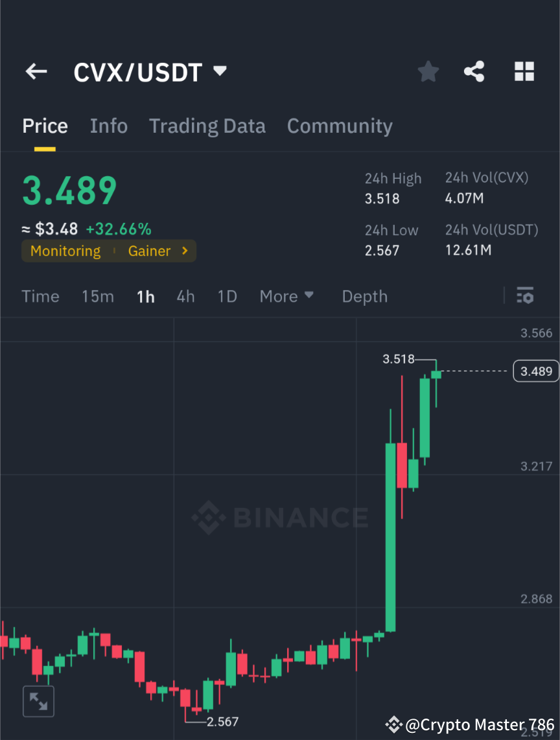Click the Monitoring label

(x=65, y=251)
